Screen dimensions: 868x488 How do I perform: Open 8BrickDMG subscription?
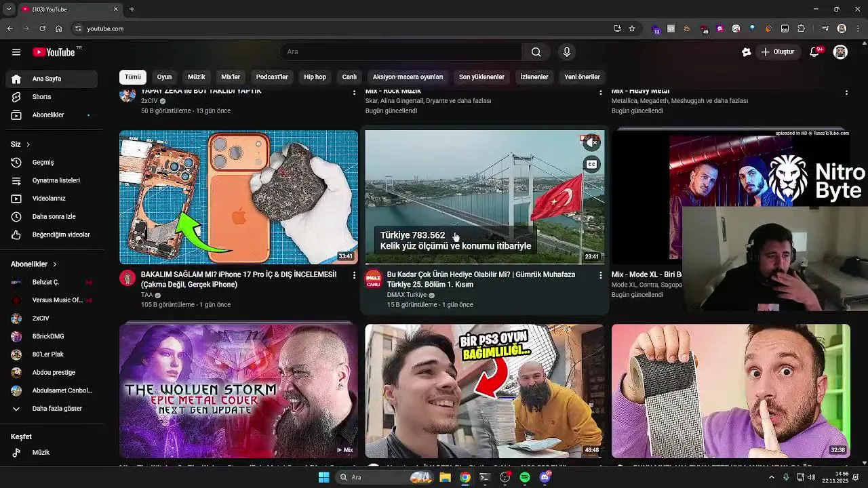coord(52,336)
